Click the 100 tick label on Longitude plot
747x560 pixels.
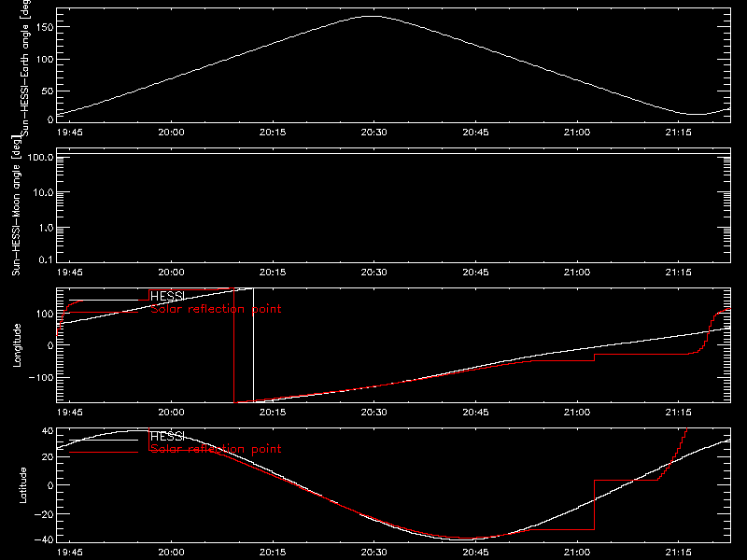45,314
